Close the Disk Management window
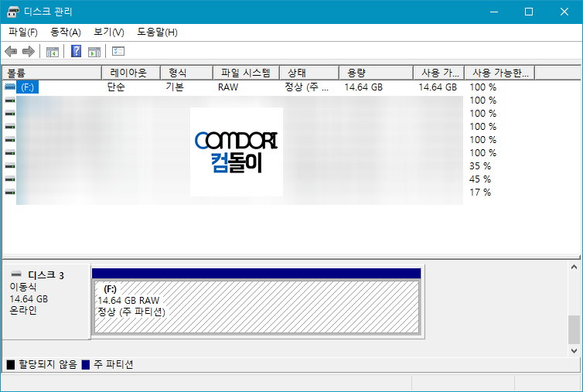The image size is (583, 392). coord(564,12)
